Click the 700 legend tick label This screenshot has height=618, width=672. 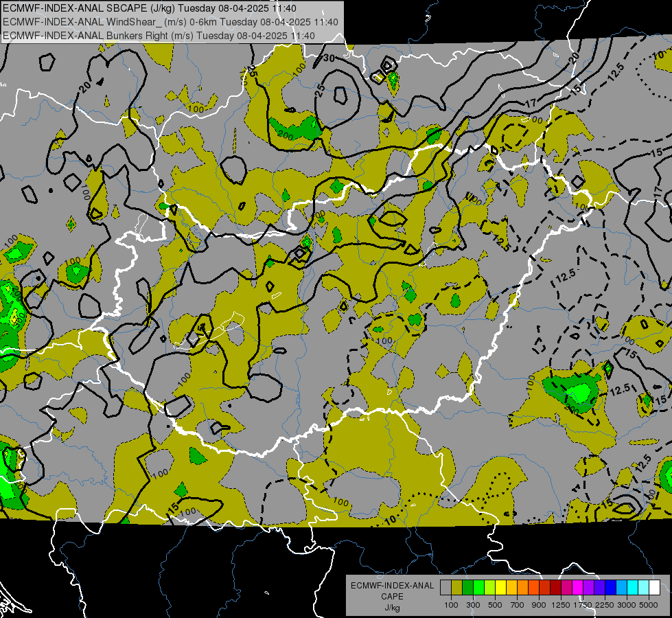(518, 605)
